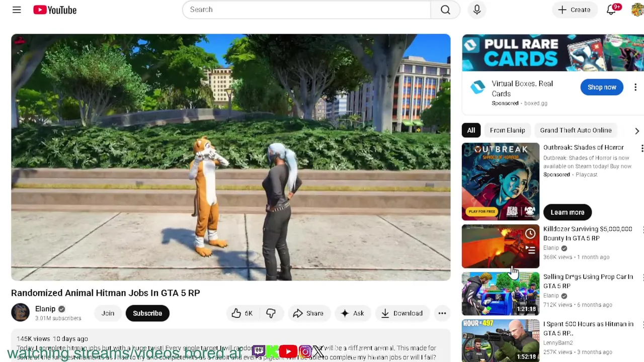Open Selling Dr*gs Using Prop Car title
644x362 pixels.
point(588,281)
